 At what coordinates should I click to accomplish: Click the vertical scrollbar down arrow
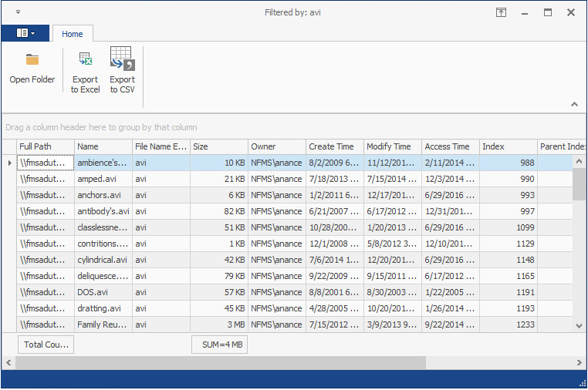click(x=579, y=326)
